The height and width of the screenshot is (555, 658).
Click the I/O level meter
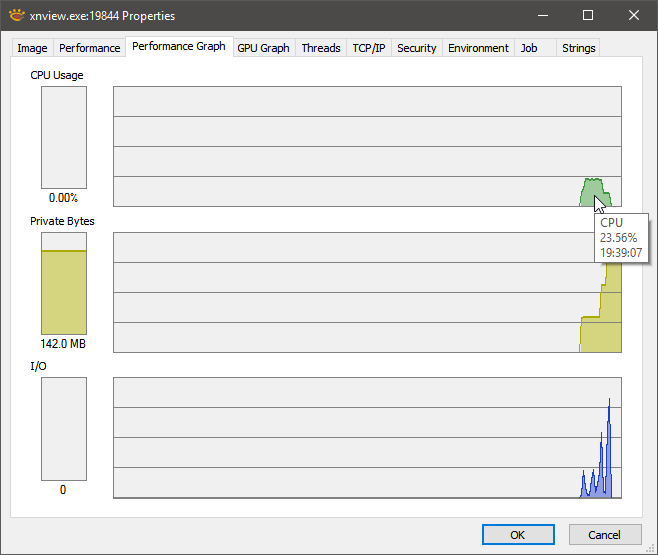pyautogui.click(x=64, y=429)
